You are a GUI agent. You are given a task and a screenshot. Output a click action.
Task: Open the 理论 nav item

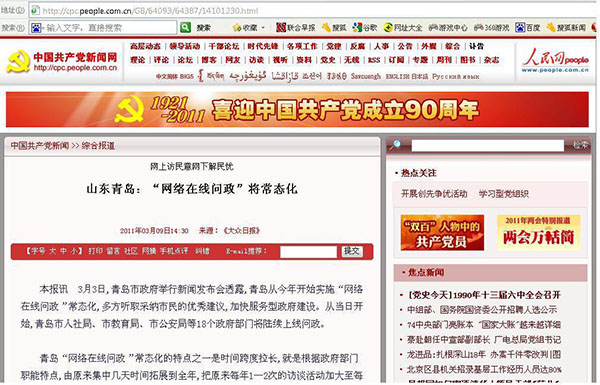click(137, 60)
